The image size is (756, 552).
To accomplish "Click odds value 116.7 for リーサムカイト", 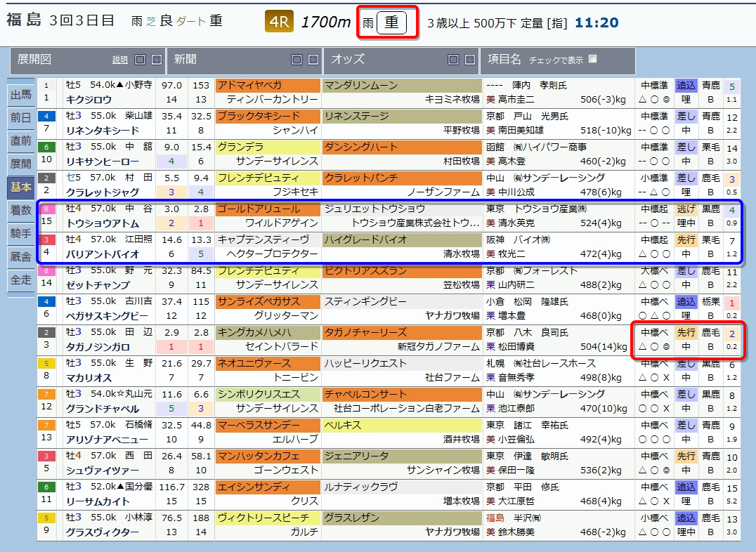I will pos(171,487).
